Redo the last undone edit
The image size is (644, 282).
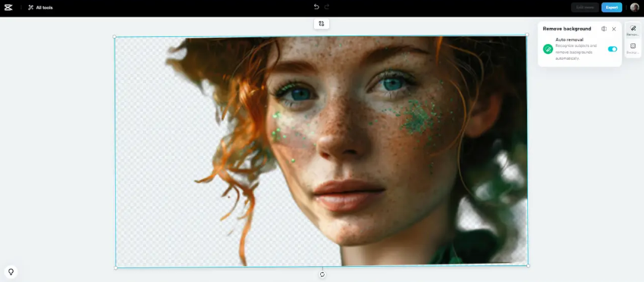327,7
